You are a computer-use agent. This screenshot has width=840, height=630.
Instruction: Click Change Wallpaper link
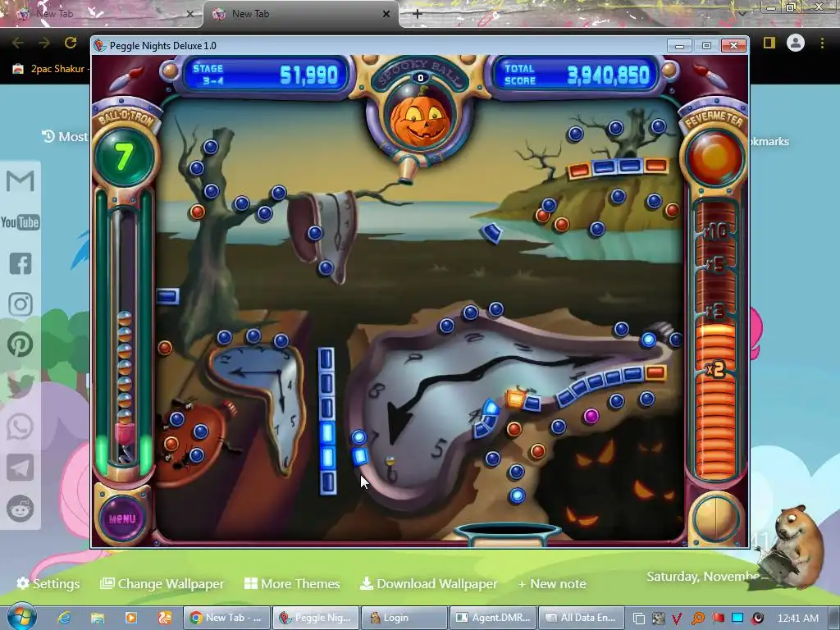pyautogui.click(x=162, y=583)
